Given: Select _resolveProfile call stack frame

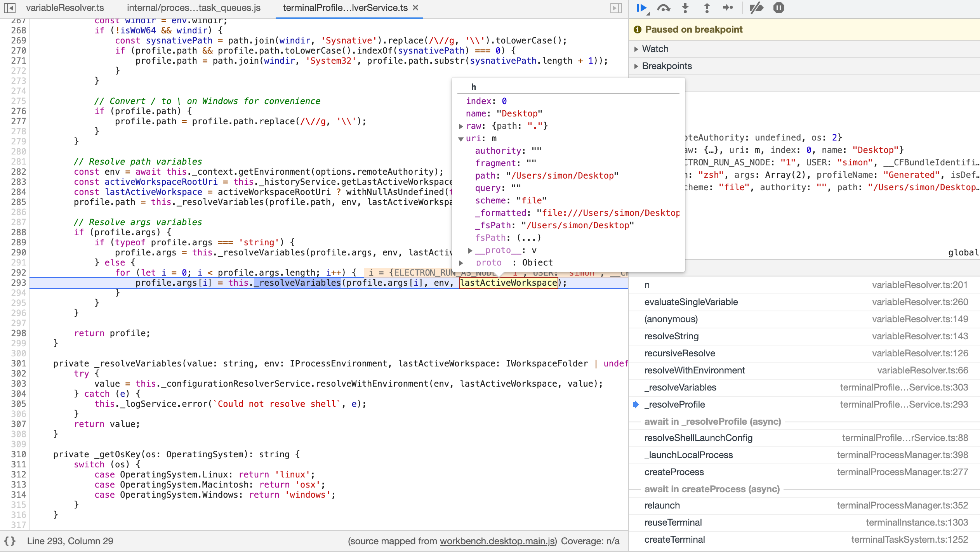Looking at the screenshot, I should (805, 404).
